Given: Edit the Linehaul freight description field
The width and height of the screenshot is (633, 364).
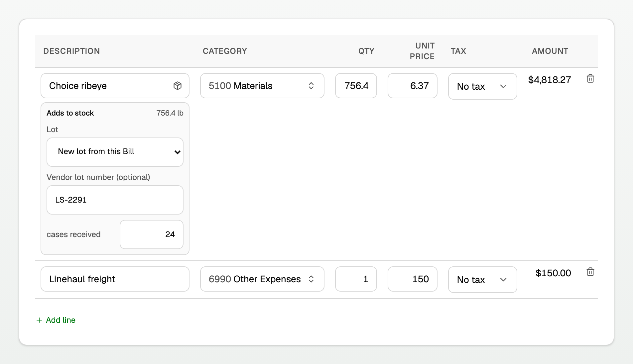Looking at the screenshot, I should click(115, 279).
